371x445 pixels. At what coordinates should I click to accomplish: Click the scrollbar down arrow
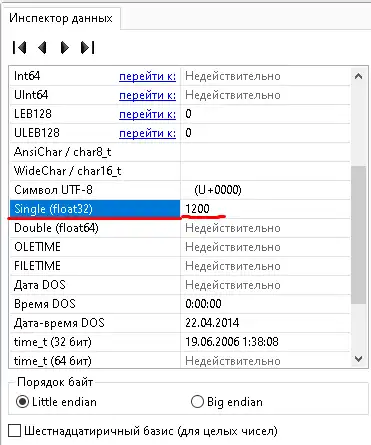(x=359, y=359)
